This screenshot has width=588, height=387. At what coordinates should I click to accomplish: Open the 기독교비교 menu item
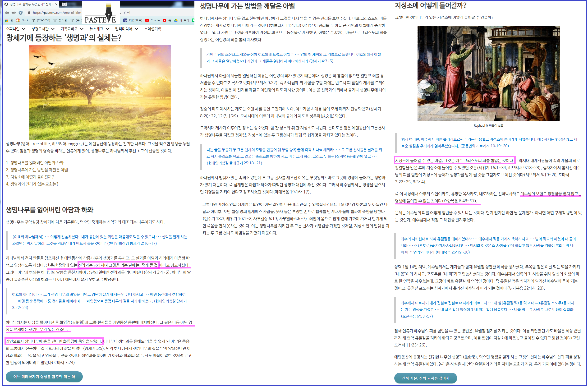pos(69,29)
